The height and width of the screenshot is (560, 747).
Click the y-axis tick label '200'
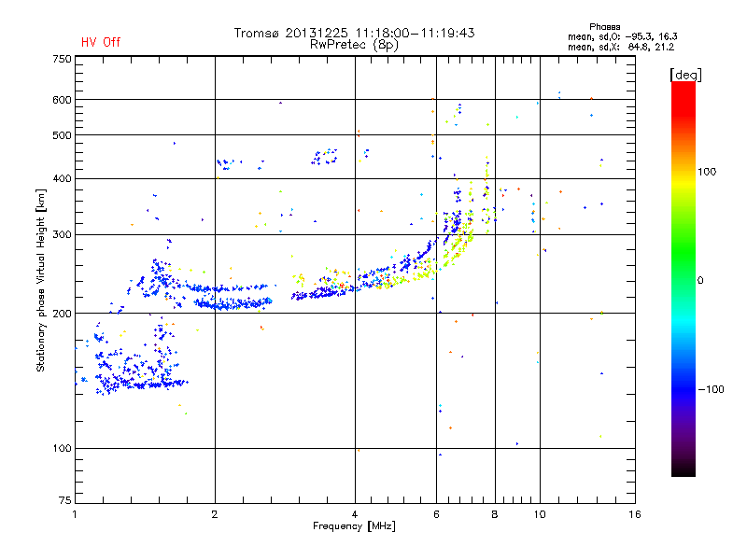click(62, 314)
